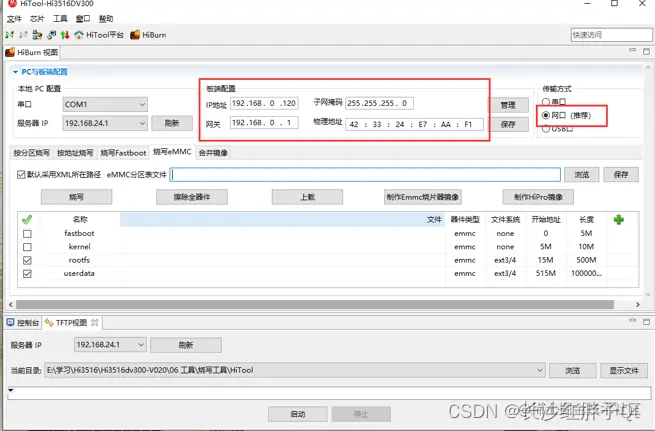Viewport: 655px width, 431px height.
Task: Click 擦除全器件 erase button
Action: [192, 197]
